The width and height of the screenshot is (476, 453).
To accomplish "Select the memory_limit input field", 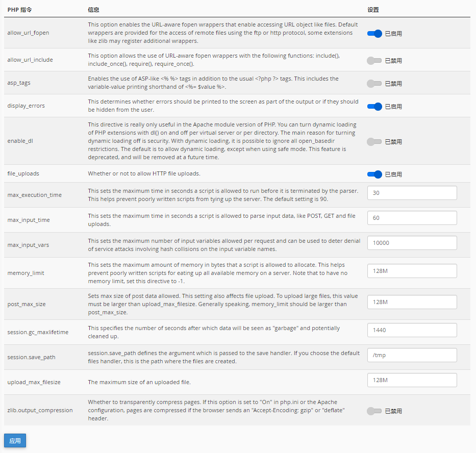I will coord(412,271).
